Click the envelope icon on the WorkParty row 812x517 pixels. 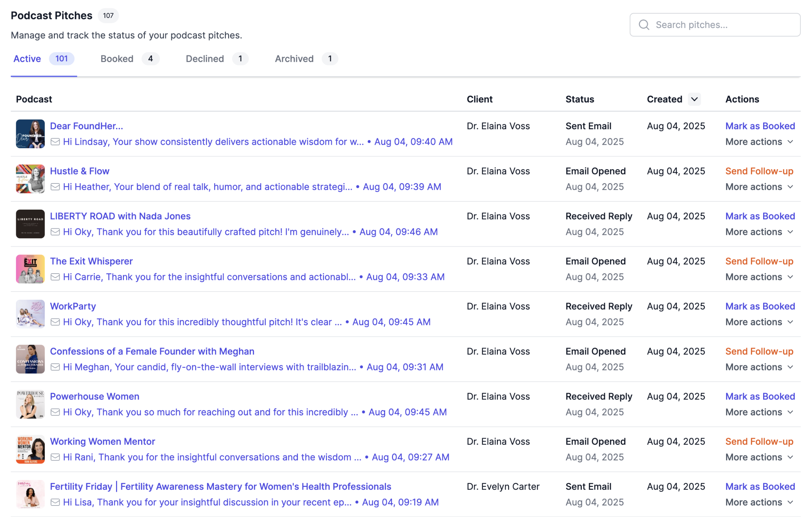click(x=56, y=322)
